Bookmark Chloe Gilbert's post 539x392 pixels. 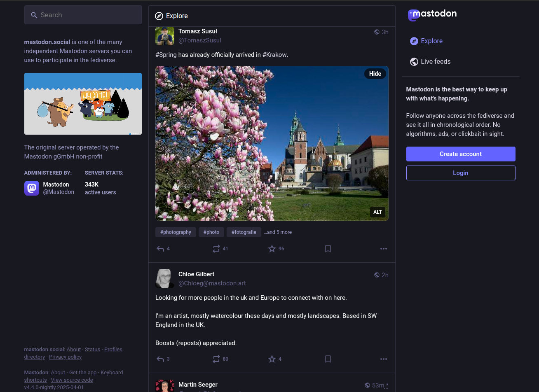coord(328,359)
